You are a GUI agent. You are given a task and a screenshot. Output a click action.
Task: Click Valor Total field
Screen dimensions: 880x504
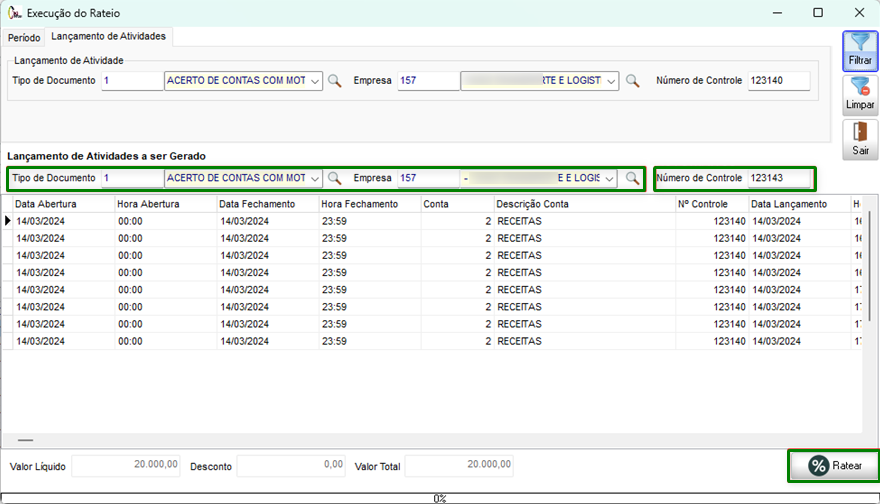[x=459, y=466]
